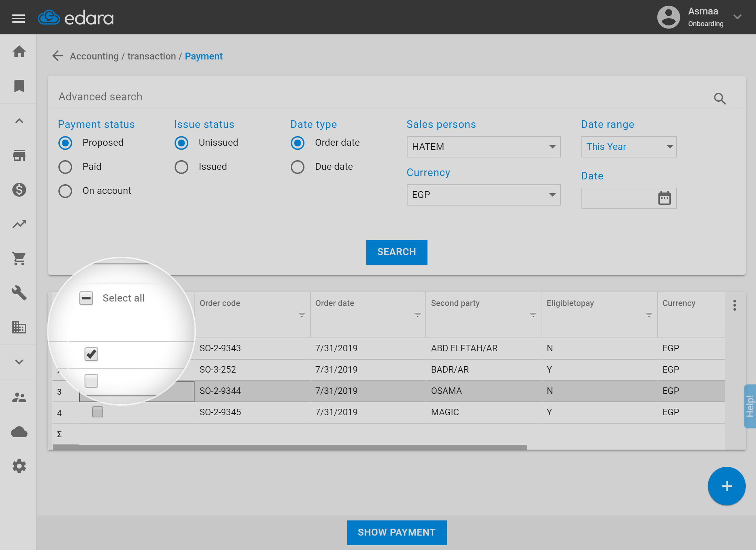
Task: Open the Sales persons HATEM dropdown
Action: click(x=483, y=147)
